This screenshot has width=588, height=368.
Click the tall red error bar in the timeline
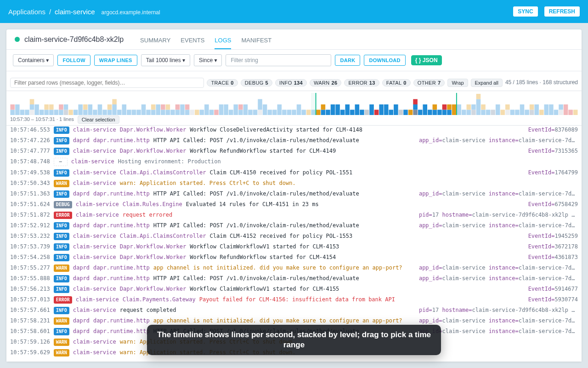tap(415, 102)
